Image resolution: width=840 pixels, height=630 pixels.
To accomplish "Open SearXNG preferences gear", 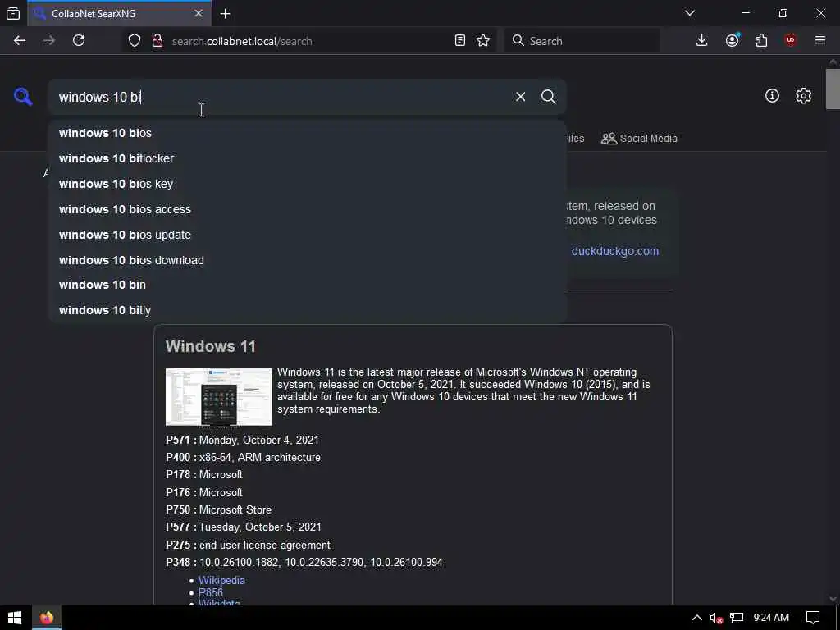I will point(803,96).
